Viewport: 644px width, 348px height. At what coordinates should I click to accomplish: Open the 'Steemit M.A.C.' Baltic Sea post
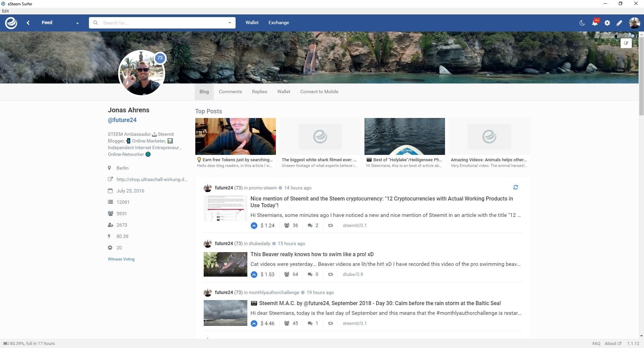[376, 303]
